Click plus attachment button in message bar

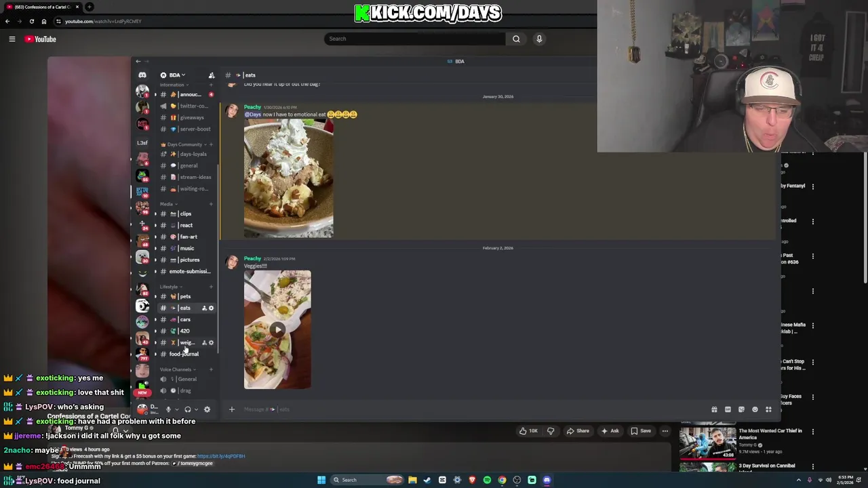pyautogui.click(x=231, y=409)
